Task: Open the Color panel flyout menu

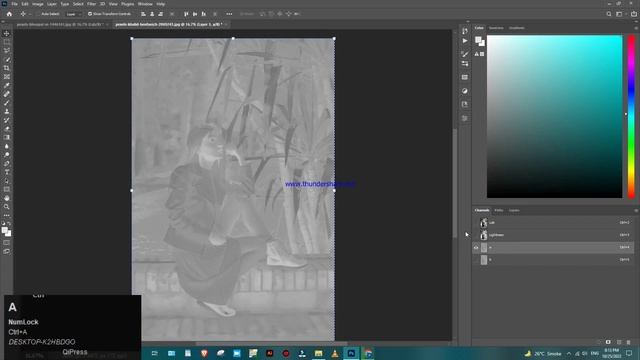Action: coord(636,28)
